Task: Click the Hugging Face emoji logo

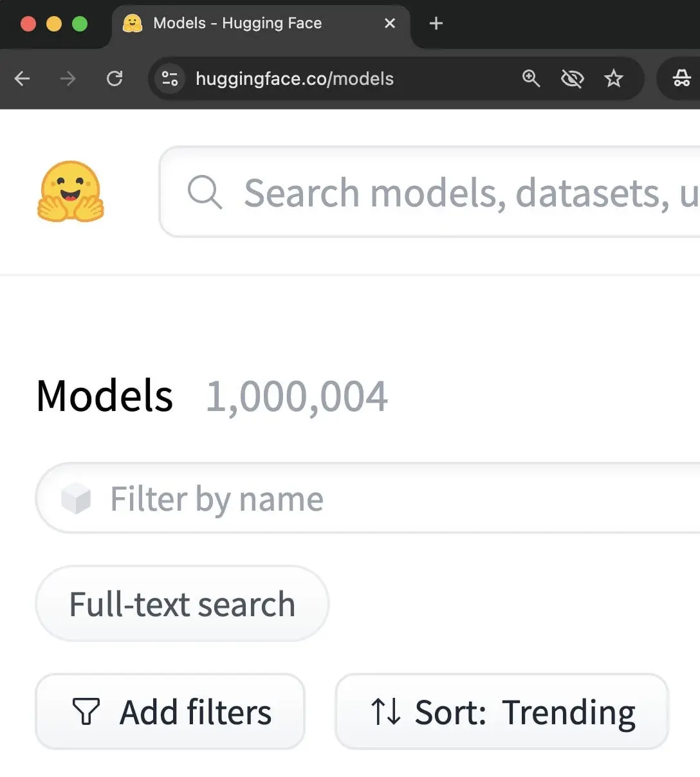Action: (x=71, y=192)
